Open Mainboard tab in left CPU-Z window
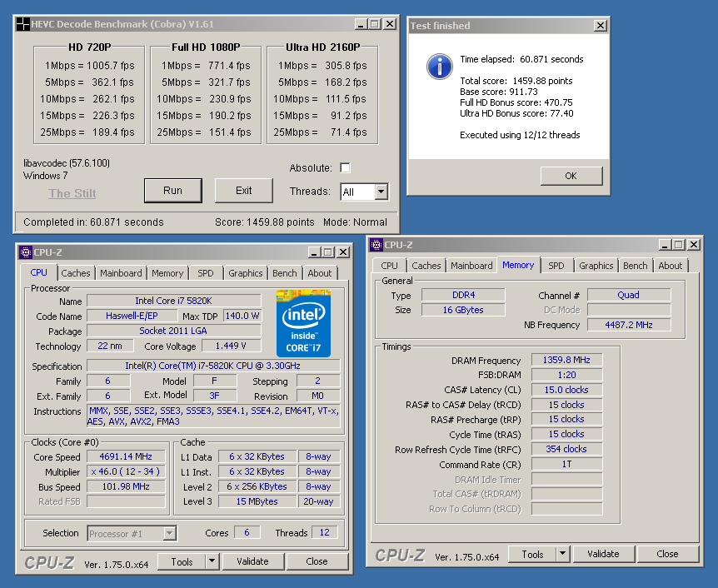 point(121,273)
